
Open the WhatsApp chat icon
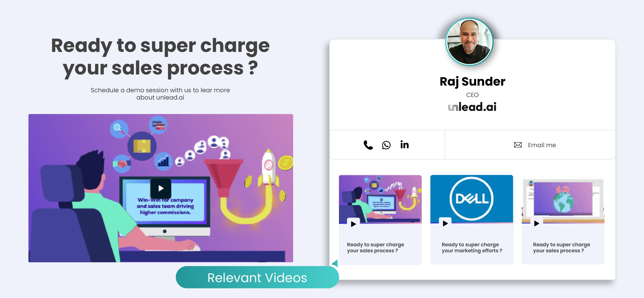386,145
